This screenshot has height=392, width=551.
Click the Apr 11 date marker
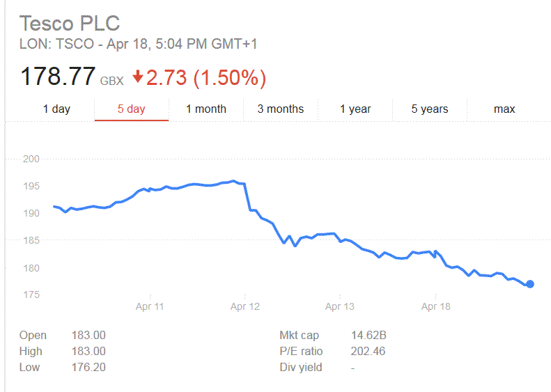[x=150, y=306]
